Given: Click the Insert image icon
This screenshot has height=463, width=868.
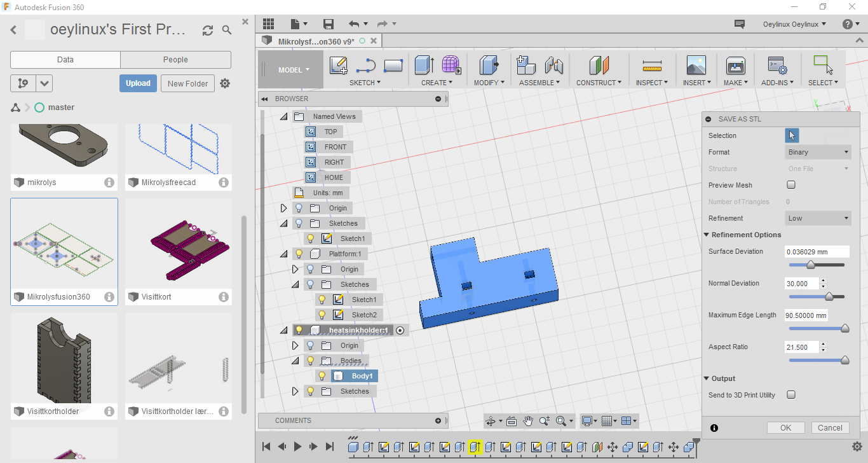Looking at the screenshot, I should click(x=696, y=65).
